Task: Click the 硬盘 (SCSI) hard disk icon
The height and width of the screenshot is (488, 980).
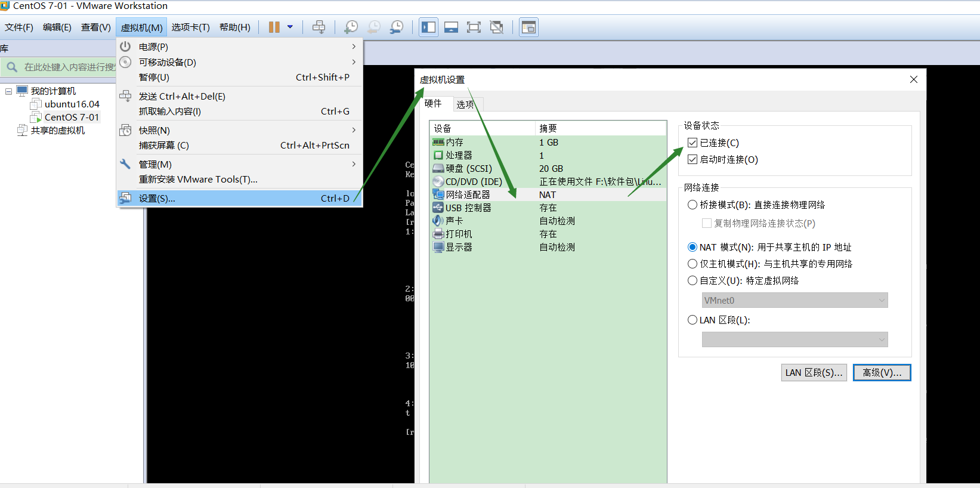Action: 438,168
